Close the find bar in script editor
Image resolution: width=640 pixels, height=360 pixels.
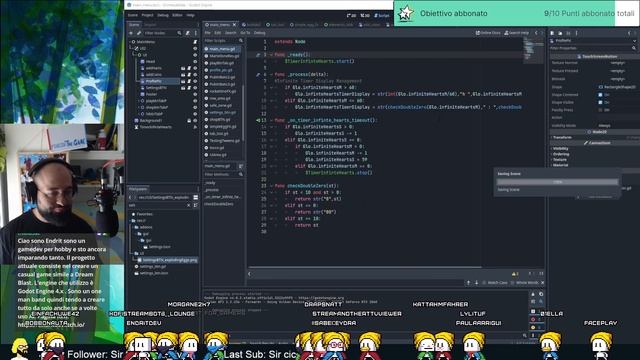point(542,282)
